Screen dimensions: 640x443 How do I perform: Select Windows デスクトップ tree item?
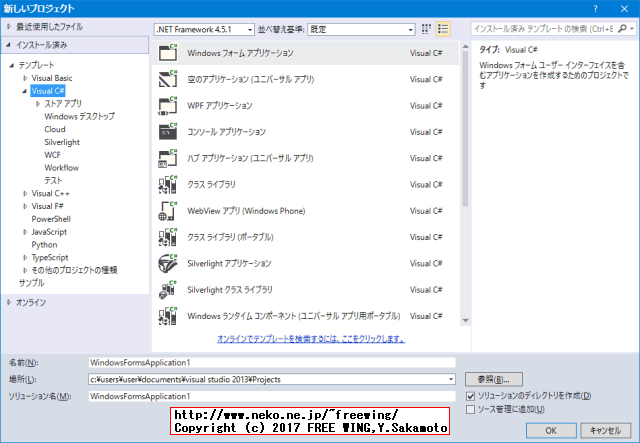tap(80, 116)
